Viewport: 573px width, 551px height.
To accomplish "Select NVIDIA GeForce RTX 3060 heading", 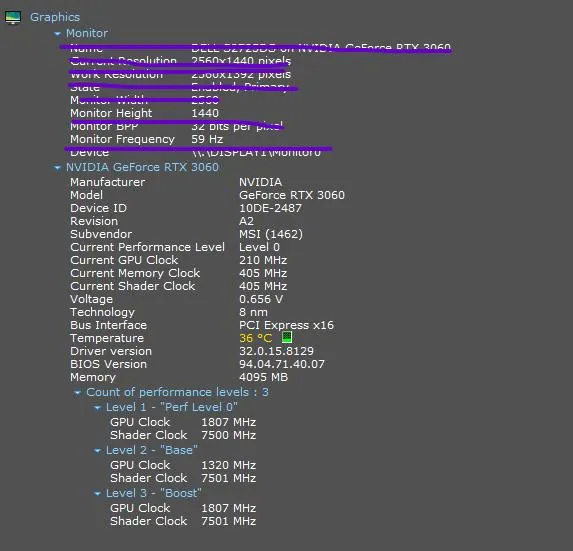I will tap(142, 167).
